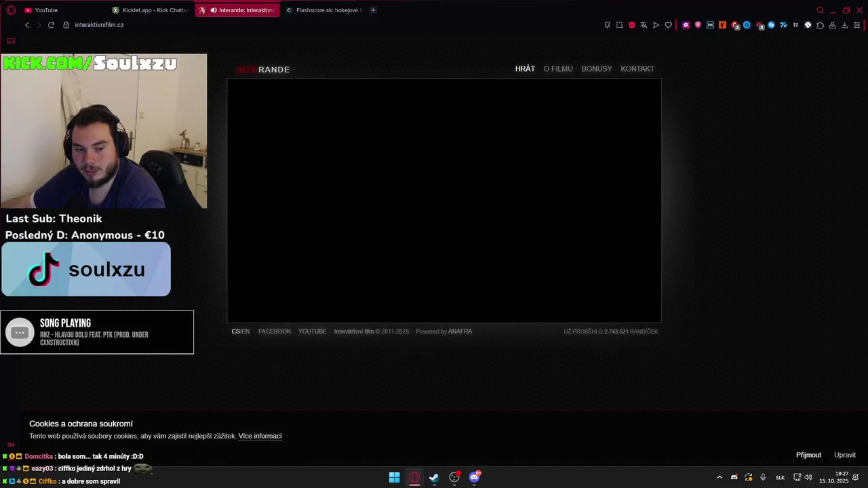Show hidden system tray icons
The image size is (868, 488).
[x=719, y=477]
